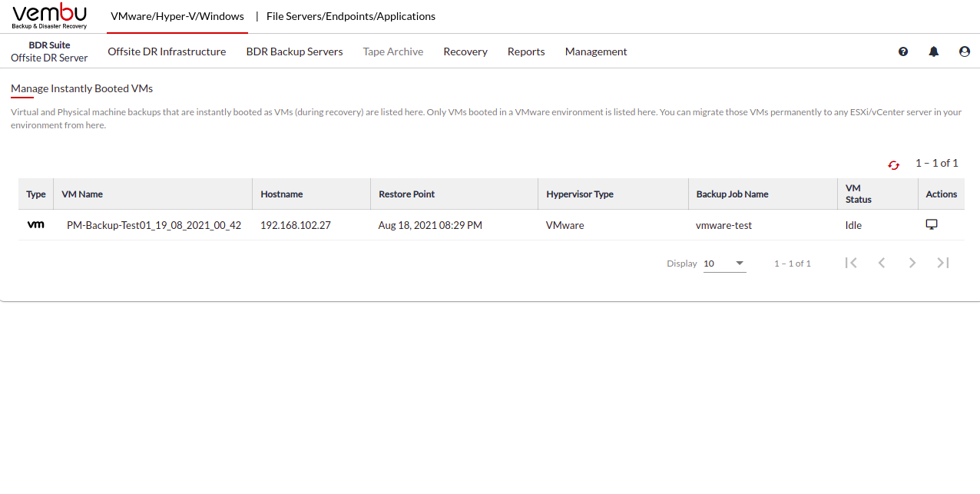Click the Manage Instantly Booted VMs heading
The height and width of the screenshot is (494, 980).
[82, 88]
